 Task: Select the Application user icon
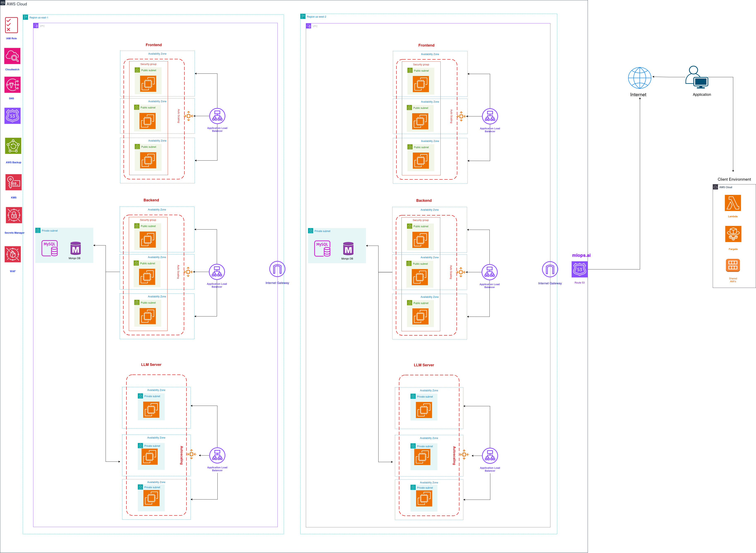[696, 77]
